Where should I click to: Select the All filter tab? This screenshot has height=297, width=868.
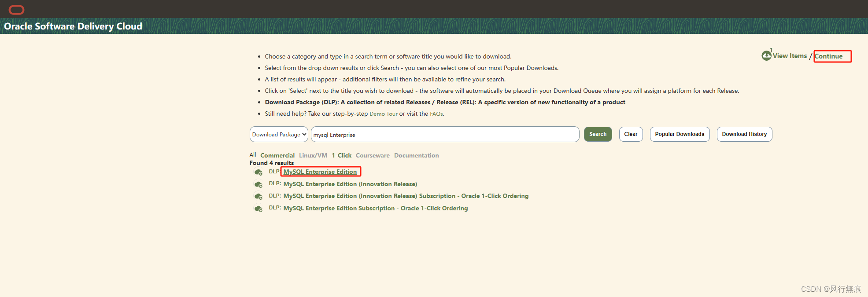click(x=253, y=155)
